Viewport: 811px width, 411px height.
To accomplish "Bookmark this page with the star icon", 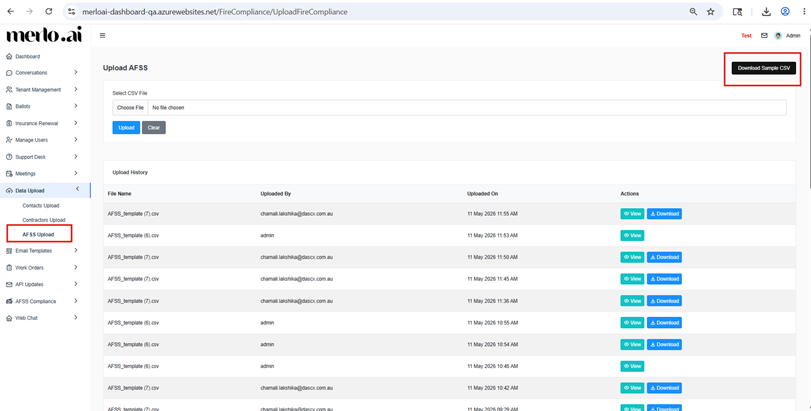I will (x=711, y=11).
